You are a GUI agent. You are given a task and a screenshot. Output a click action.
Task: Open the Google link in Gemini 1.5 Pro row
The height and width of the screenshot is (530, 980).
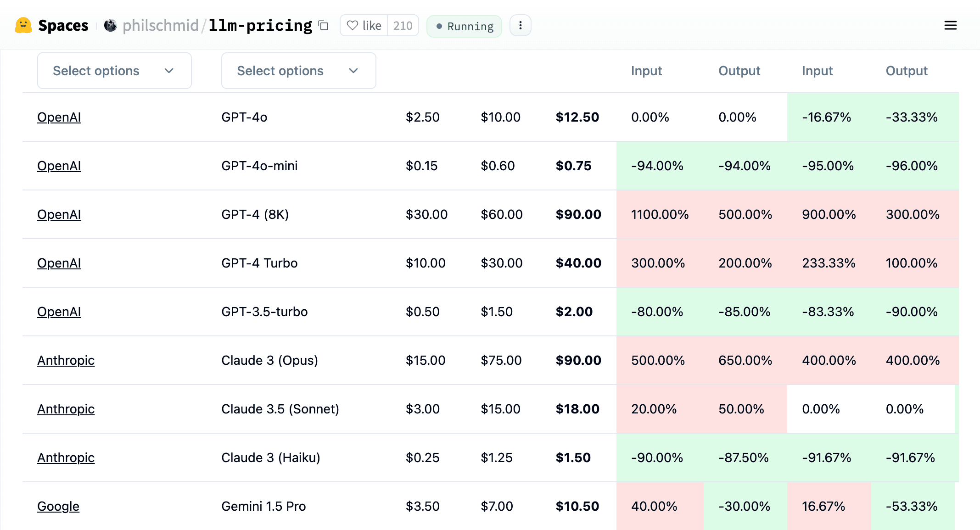coord(58,506)
